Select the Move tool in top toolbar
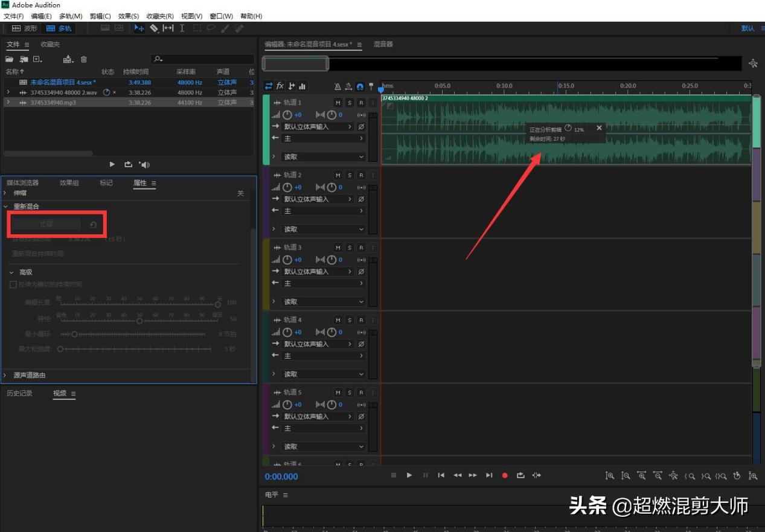This screenshot has height=532, width=765. coord(139,28)
